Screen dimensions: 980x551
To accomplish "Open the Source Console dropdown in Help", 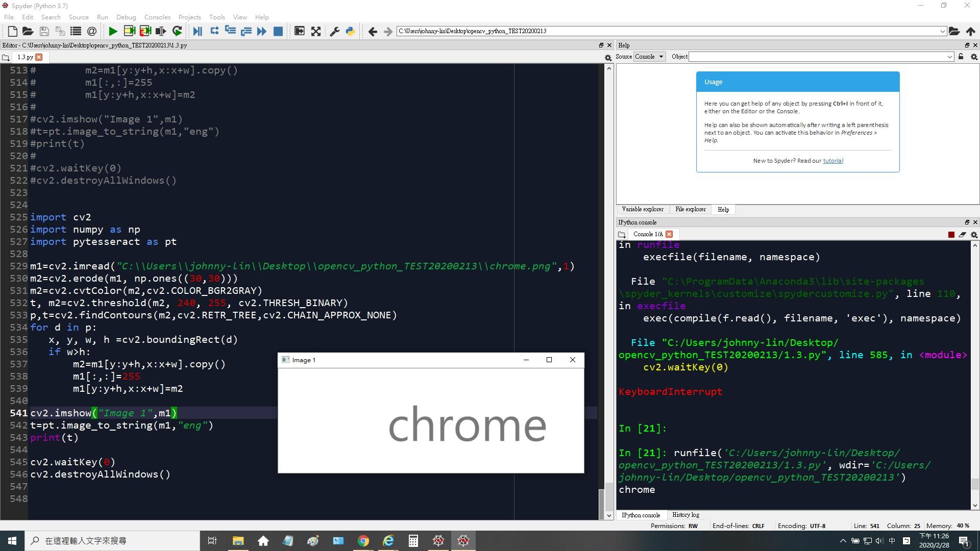I will pos(649,57).
